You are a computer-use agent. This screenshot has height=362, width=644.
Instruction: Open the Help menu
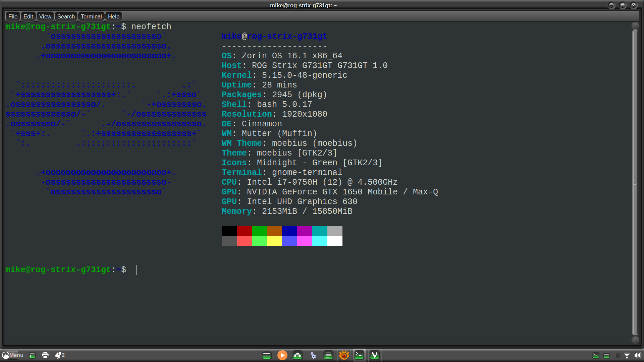point(114,16)
